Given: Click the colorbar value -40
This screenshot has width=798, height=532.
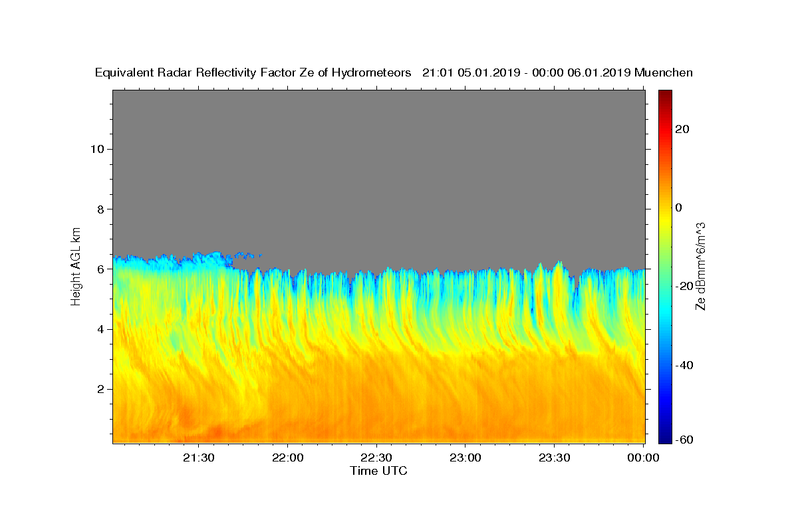Looking at the screenshot, I should pos(684,365).
